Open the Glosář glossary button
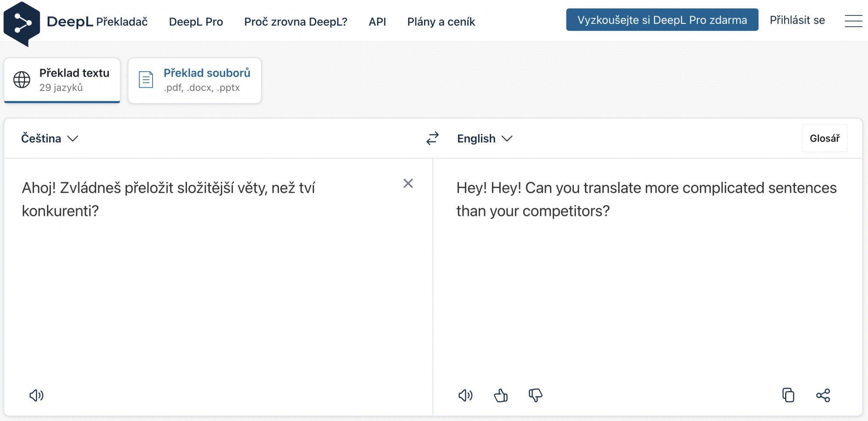Screen dimensions: 868x421 pyautogui.click(x=825, y=138)
